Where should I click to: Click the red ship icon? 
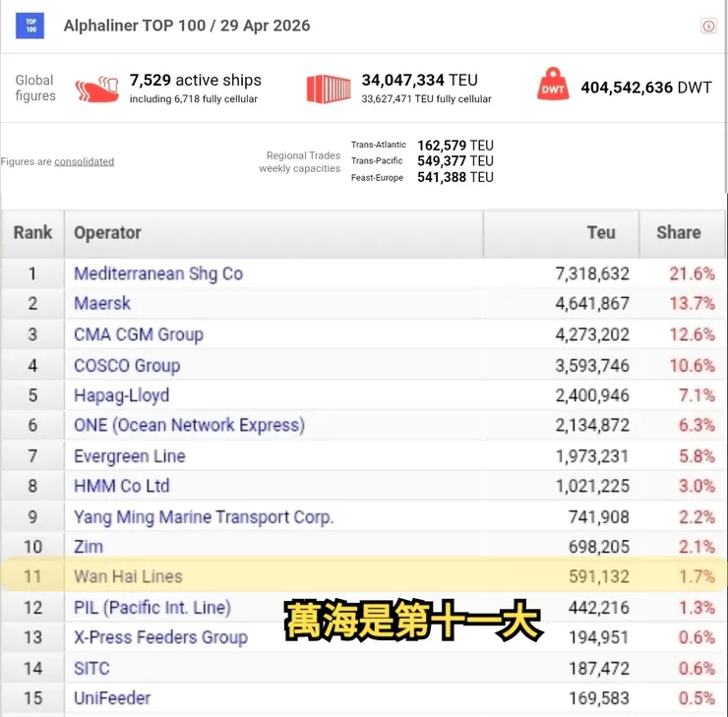coord(96,90)
